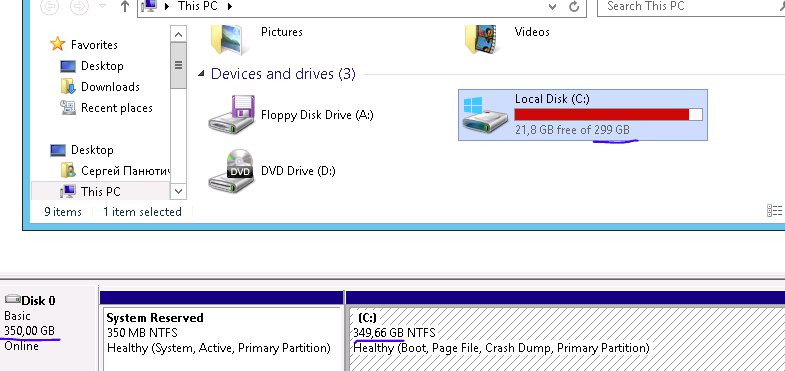Click the navigation pane scroll down arrow
Viewport: 785px width, 371px height.
point(178,191)
